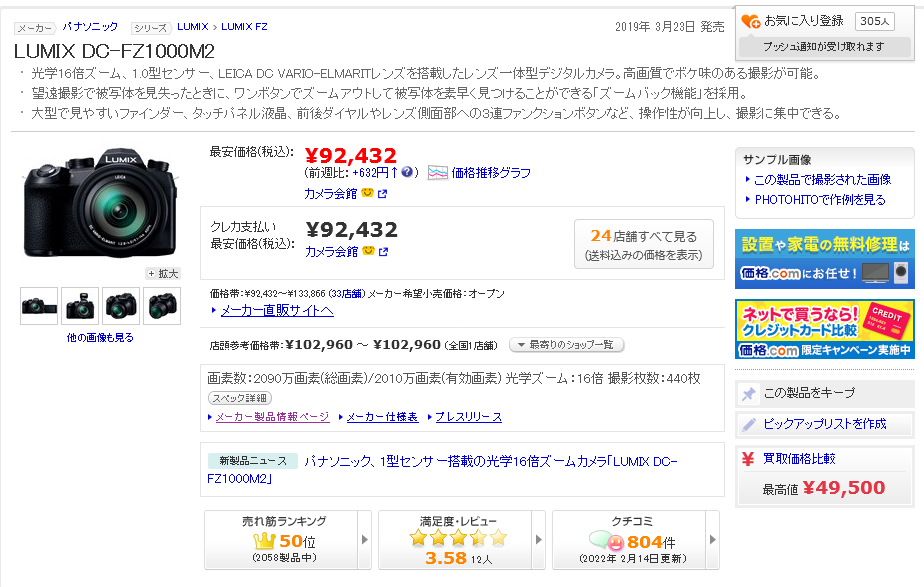Open 買取価格比較 link

[x=799, y=459]
